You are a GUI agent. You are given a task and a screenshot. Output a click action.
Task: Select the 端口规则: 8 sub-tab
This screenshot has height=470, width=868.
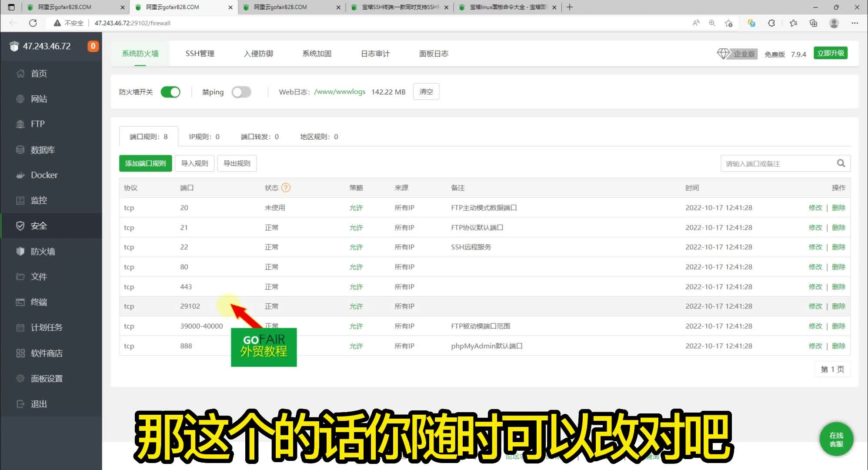(149, 137)
